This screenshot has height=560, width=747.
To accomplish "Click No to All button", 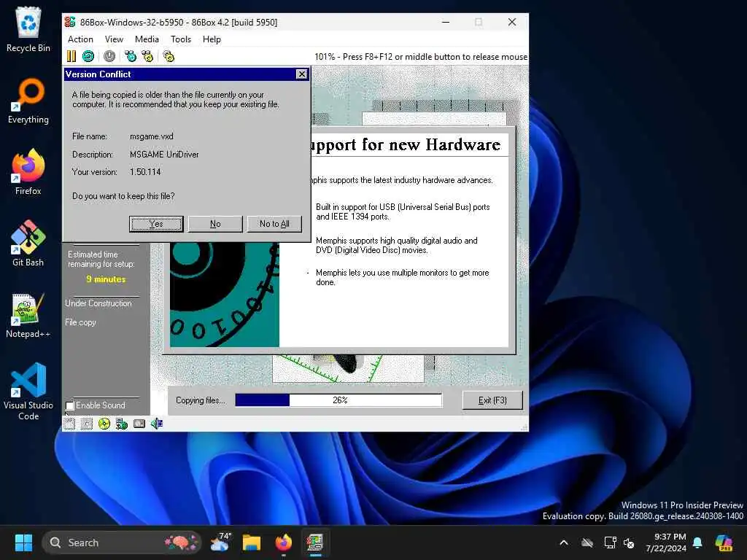I will point(274,224).
